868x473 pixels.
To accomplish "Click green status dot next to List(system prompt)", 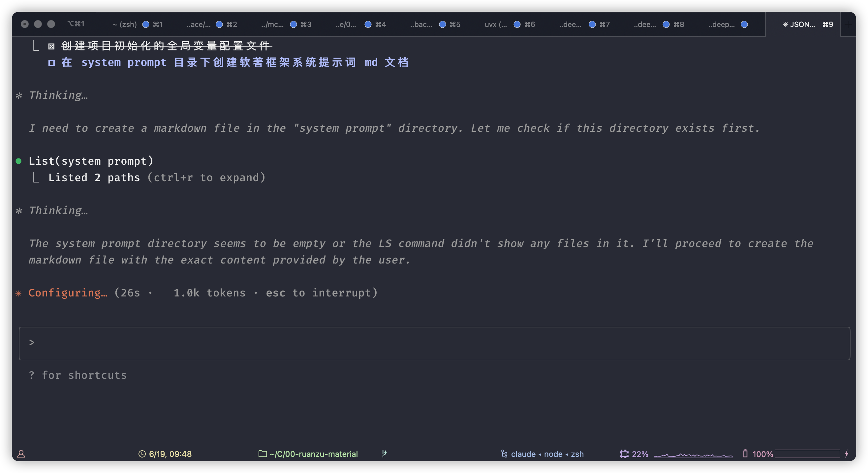I will click(x=19, y=161).
